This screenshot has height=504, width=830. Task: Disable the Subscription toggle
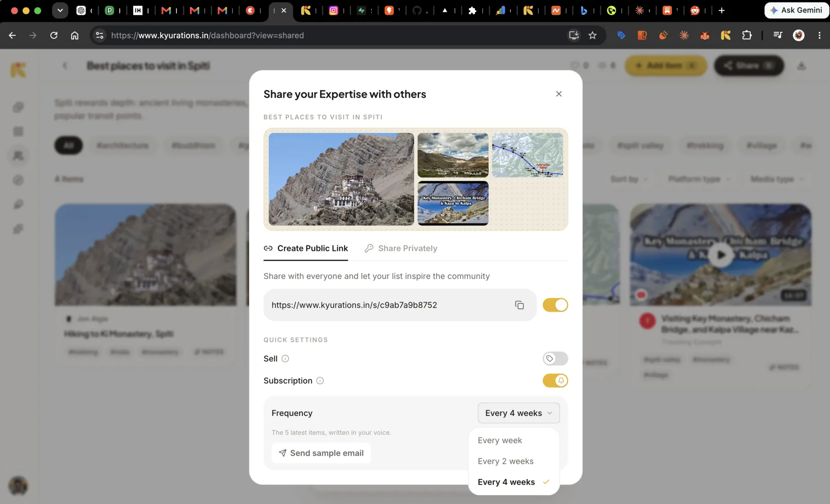(x=555, y=381)
